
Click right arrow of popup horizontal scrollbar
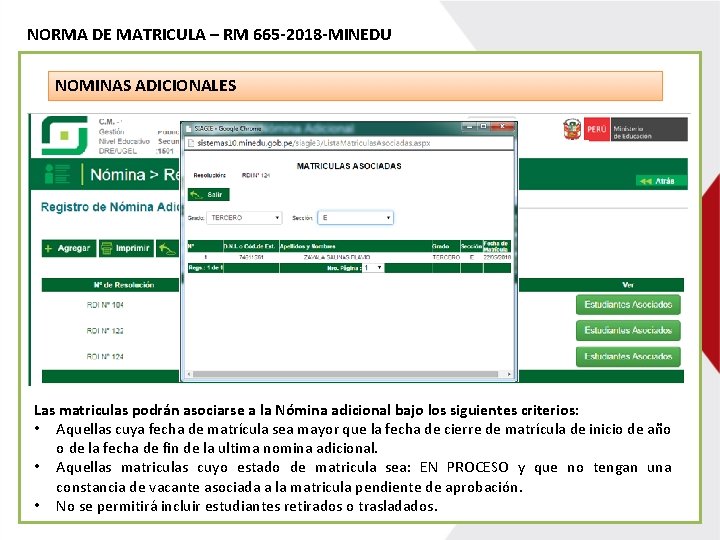click(x=509, y=374)
